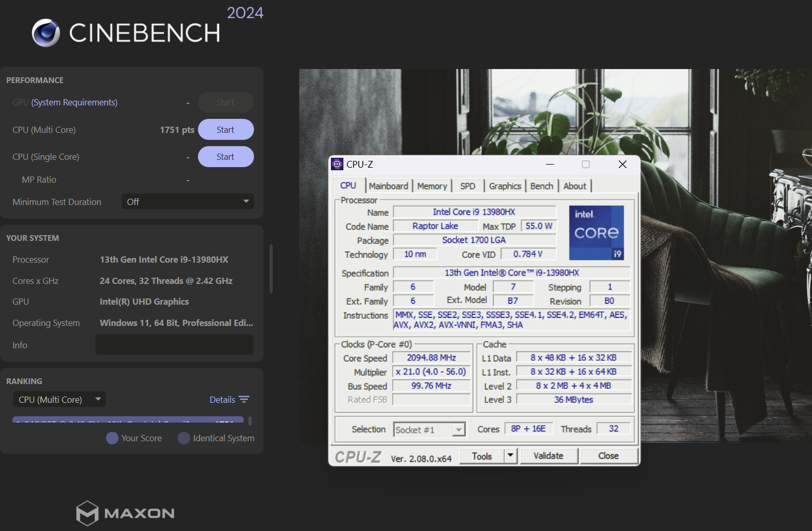Click the Max TDP value 55.0 W
The width and height of the screenshot is (812, 531).
pyautogui.click(x=539, y=226)
